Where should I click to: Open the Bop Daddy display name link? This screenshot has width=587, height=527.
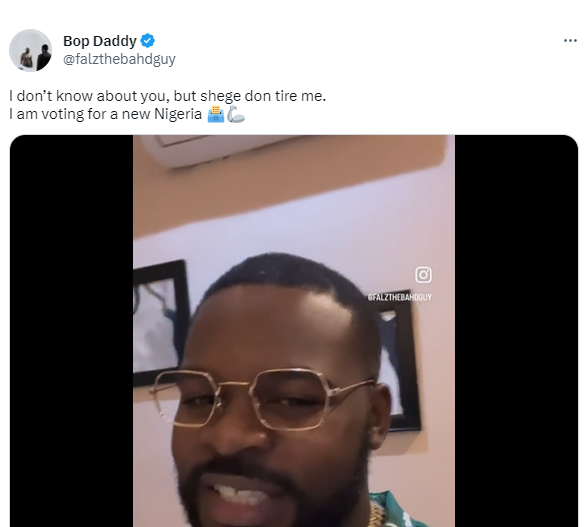[100, 41]
